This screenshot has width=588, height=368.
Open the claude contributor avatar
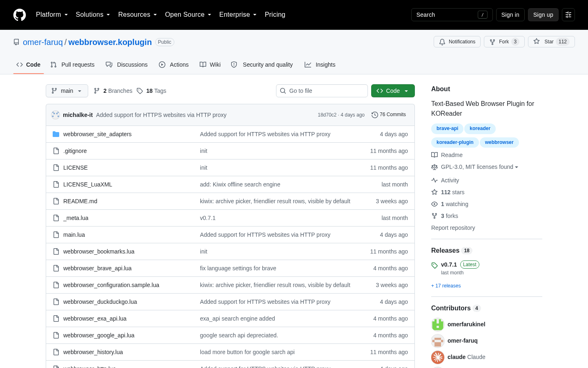coord(438,357)
